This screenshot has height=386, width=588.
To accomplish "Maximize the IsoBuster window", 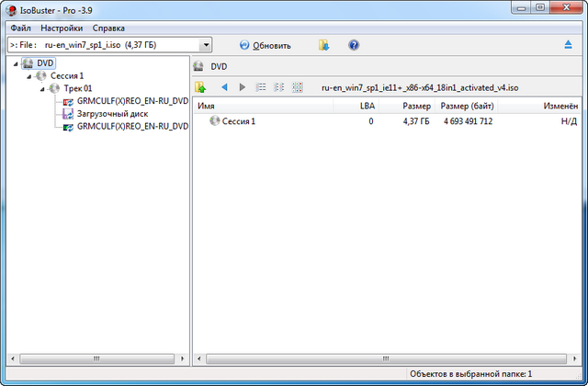I will pyautogui.click(x=540, y=7).
